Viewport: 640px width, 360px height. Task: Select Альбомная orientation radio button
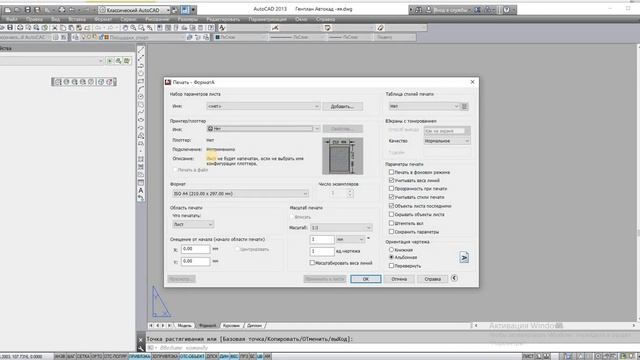pyautogui.click(x=391, y=257)
